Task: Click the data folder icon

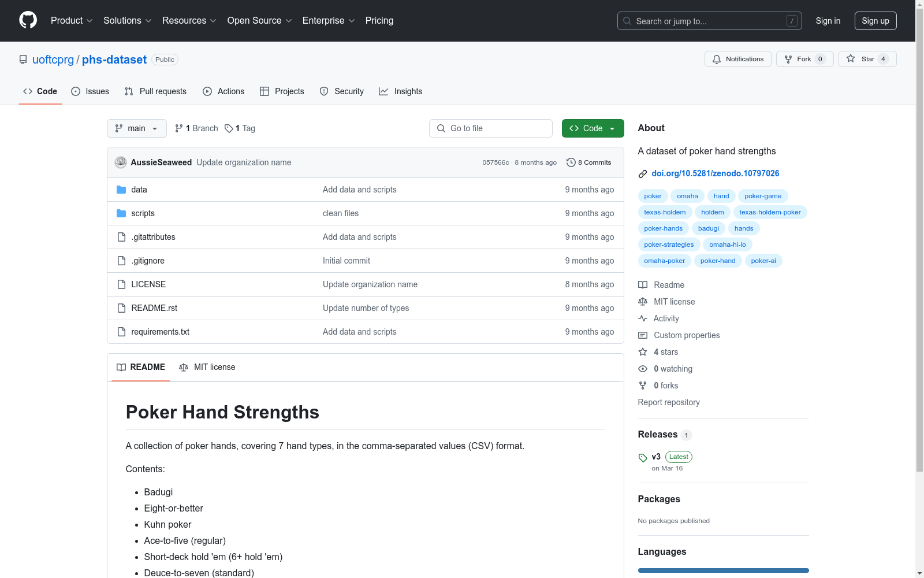Action: 121,190
